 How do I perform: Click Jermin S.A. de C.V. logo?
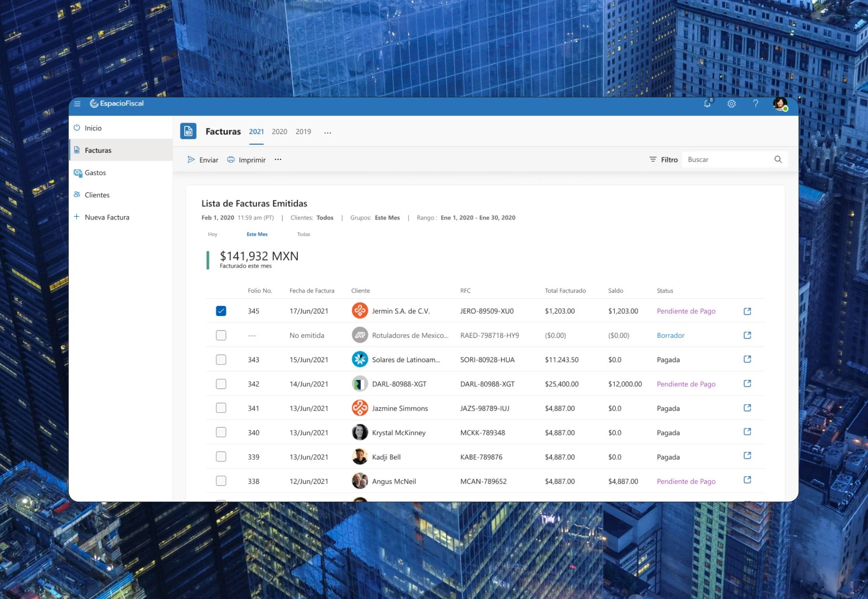[x=360, y=311]
